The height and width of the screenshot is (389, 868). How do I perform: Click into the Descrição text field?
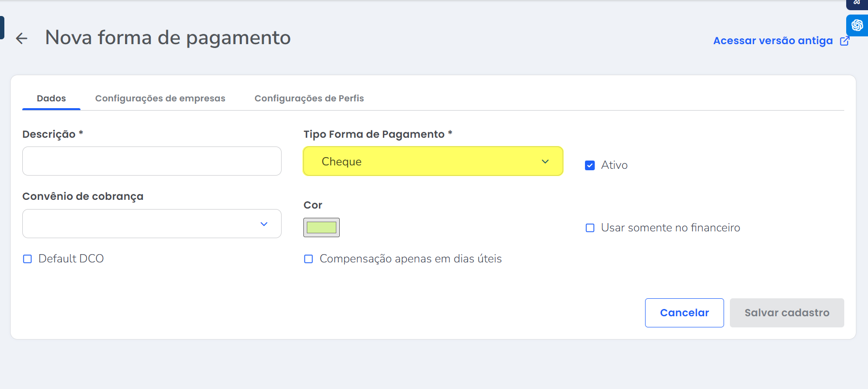pos(152,161)
